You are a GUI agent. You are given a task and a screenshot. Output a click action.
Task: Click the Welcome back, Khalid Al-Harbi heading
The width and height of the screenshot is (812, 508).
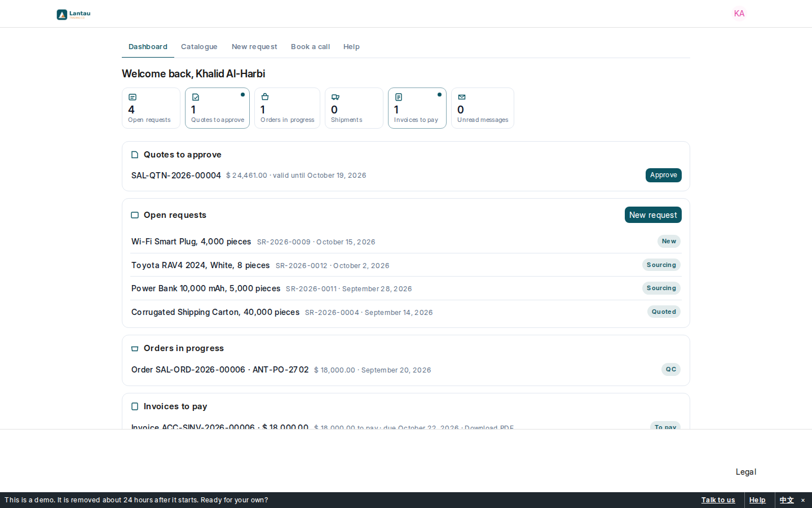click(x=193, y=74)
